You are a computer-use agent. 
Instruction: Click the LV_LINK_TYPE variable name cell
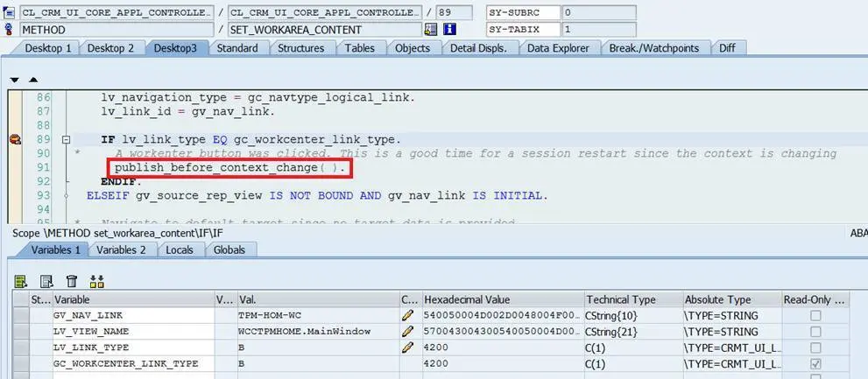tap(133, 347)
